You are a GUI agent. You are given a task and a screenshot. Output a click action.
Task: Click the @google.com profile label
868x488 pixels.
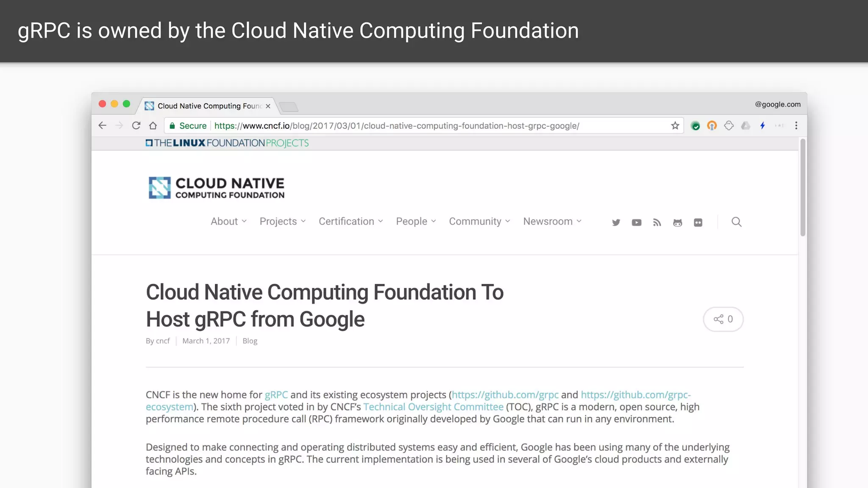778,104
